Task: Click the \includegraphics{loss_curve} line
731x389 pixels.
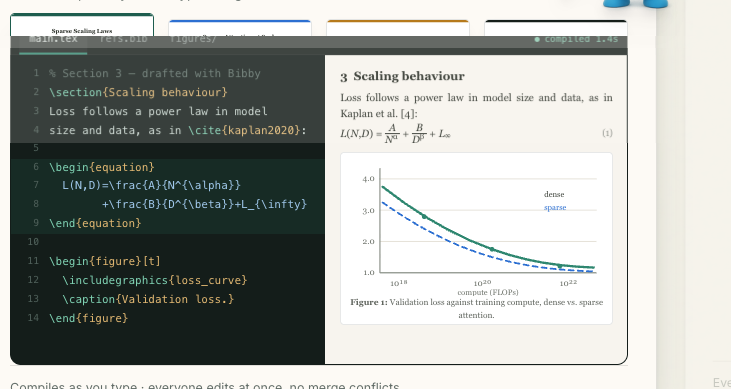Action: coord(155,280)
